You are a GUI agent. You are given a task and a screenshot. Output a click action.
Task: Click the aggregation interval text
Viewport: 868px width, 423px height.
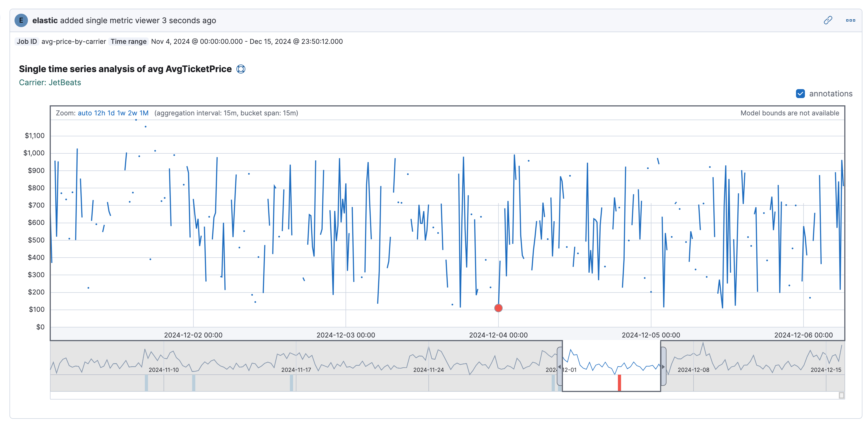(226, 113)
